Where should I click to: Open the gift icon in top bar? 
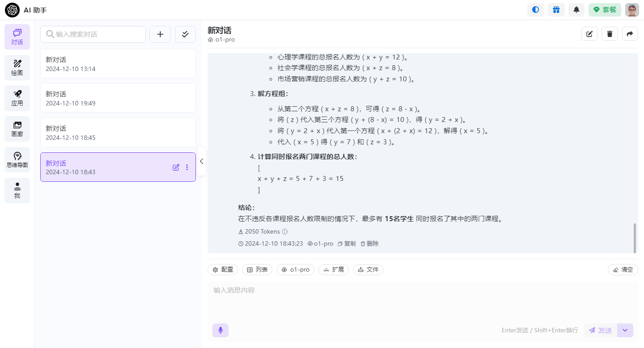tap(556, 9)
